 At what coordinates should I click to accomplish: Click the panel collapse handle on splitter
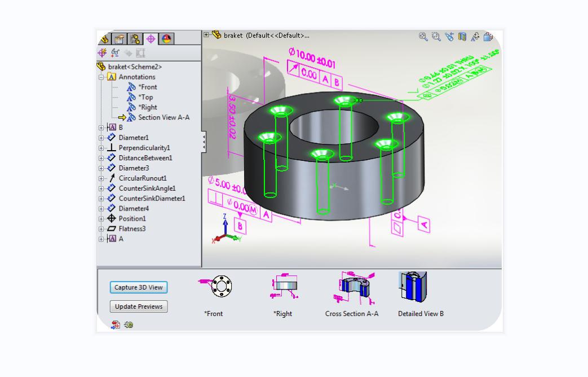tap(204, 142)
